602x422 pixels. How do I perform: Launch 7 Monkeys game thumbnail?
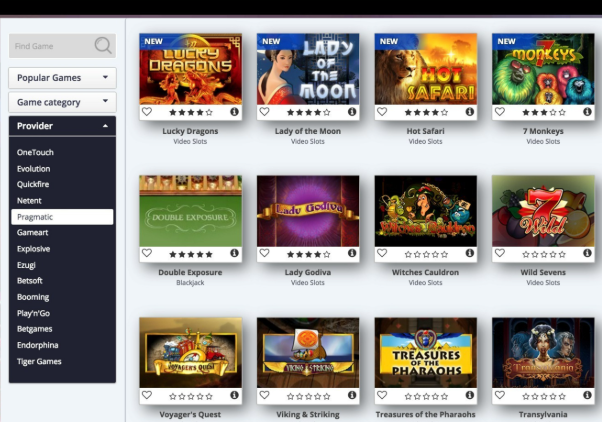pos(543,69)
